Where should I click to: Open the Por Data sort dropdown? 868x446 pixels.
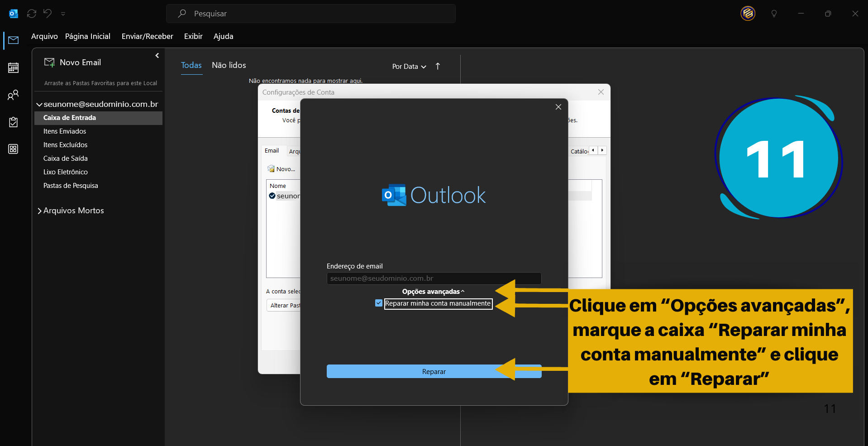(x=409, y=67)
